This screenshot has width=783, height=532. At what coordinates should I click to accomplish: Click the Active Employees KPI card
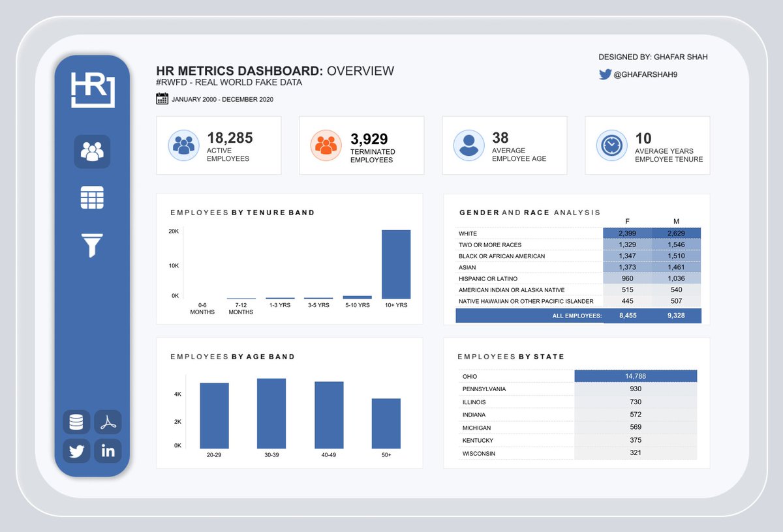pos(219,145)
